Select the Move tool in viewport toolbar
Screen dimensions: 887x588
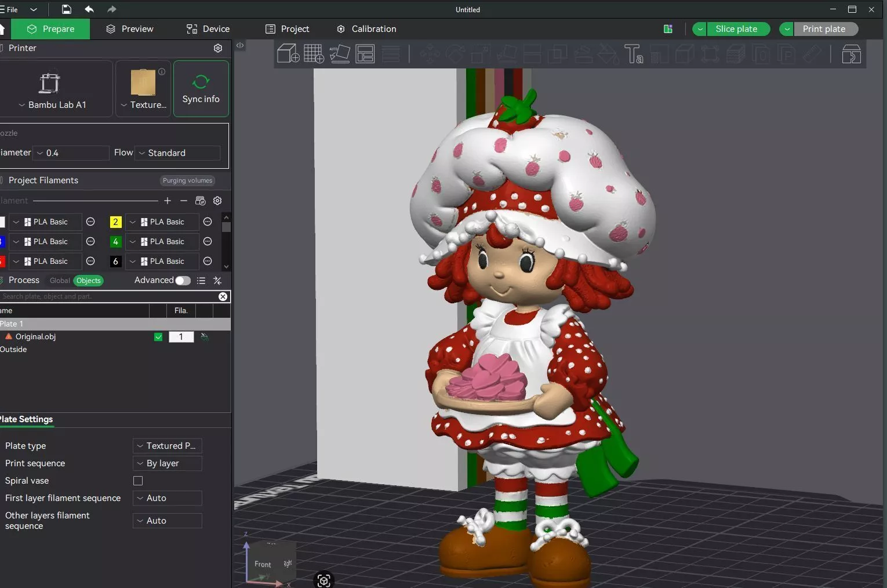[430, 55]
